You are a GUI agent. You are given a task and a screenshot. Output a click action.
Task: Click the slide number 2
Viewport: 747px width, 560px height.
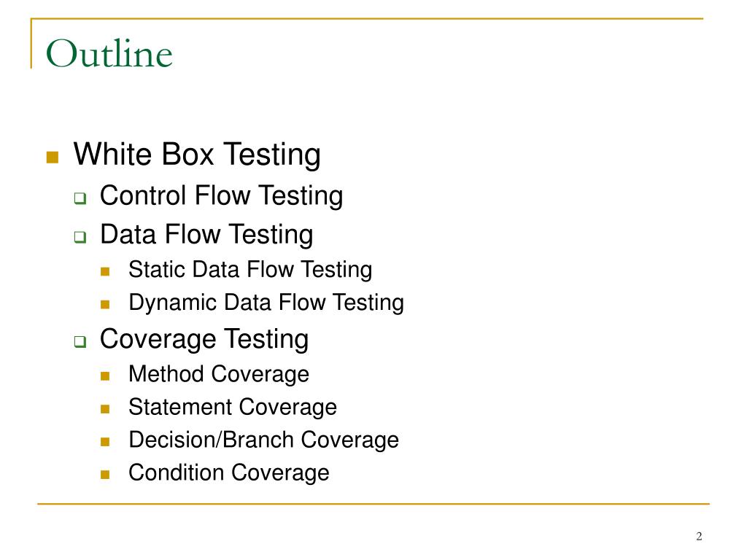[x=699, y=537]
